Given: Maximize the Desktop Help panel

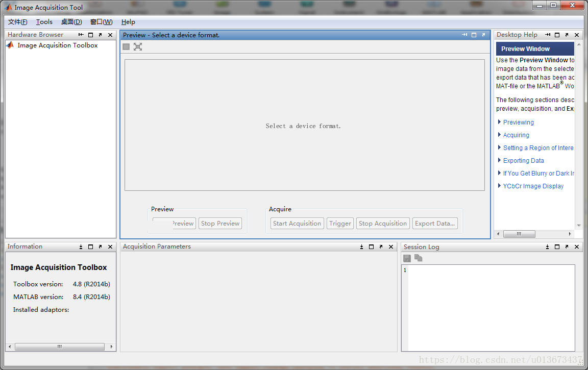Looking at the screenshot, I should 557,35.
